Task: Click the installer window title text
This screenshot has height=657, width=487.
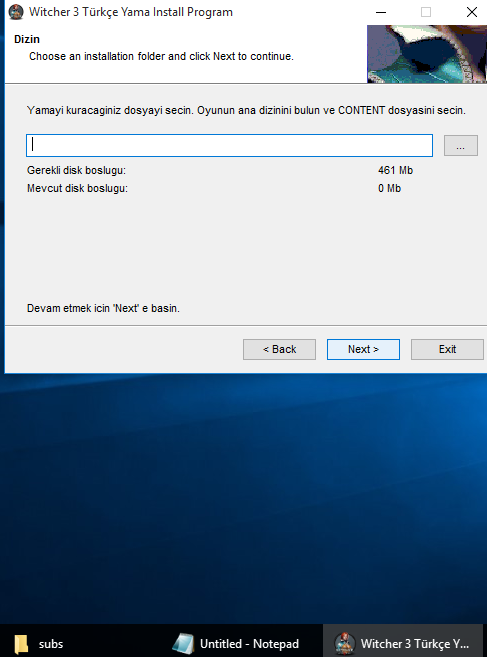Action: pos(131,12)
